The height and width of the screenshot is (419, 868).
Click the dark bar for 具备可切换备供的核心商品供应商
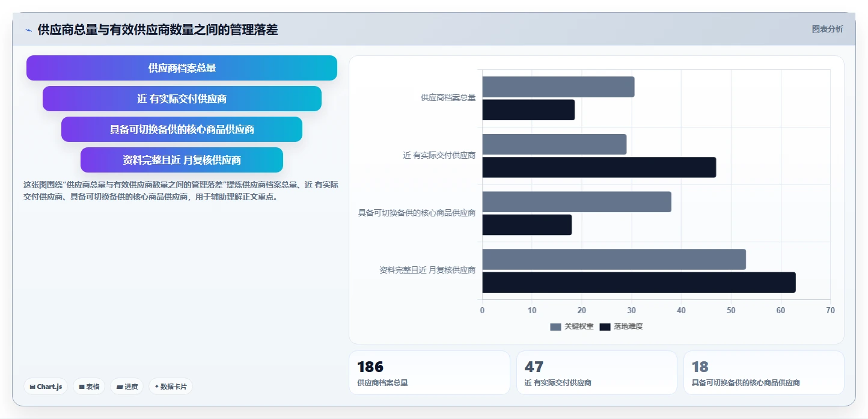pyautogui.click(x=527, y=225)
